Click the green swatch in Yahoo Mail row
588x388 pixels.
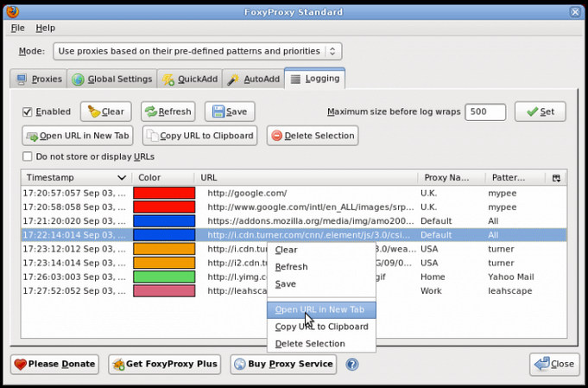164,277
